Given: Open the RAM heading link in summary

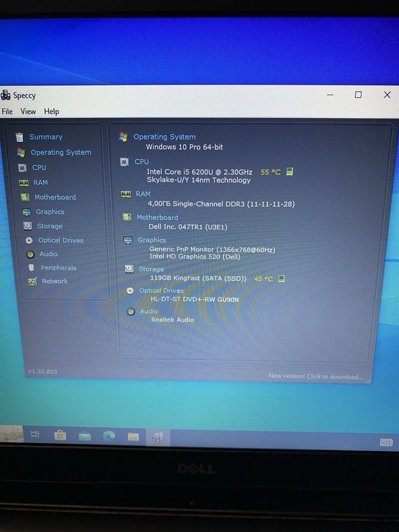Looking at the screenshot, I should pos(143,194).
